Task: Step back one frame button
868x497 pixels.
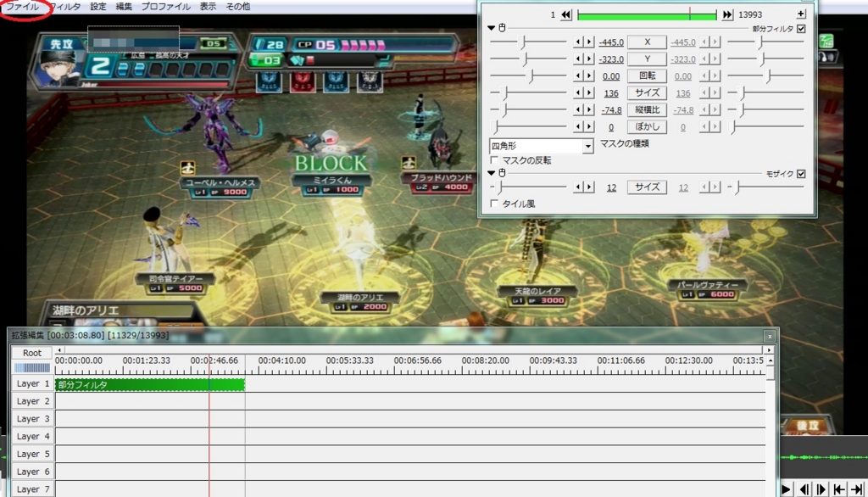Action: (804, 489)
